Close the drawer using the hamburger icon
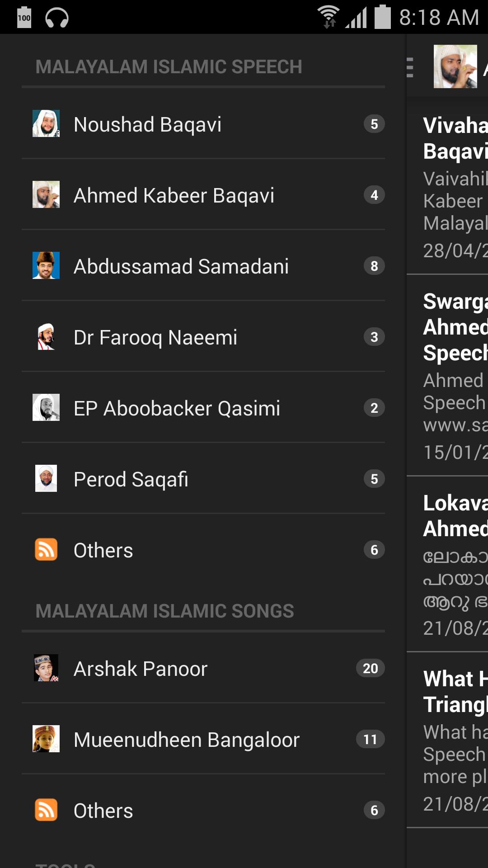488x868 pixels. (410, 67)
